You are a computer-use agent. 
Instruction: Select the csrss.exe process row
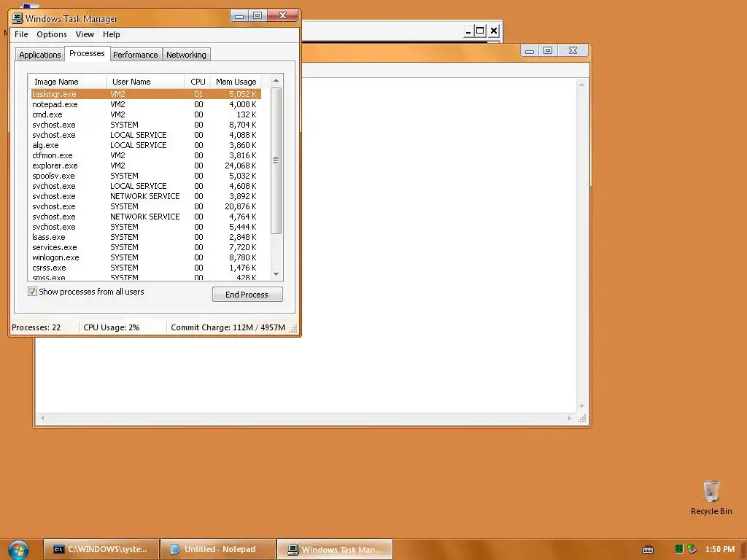146,268
